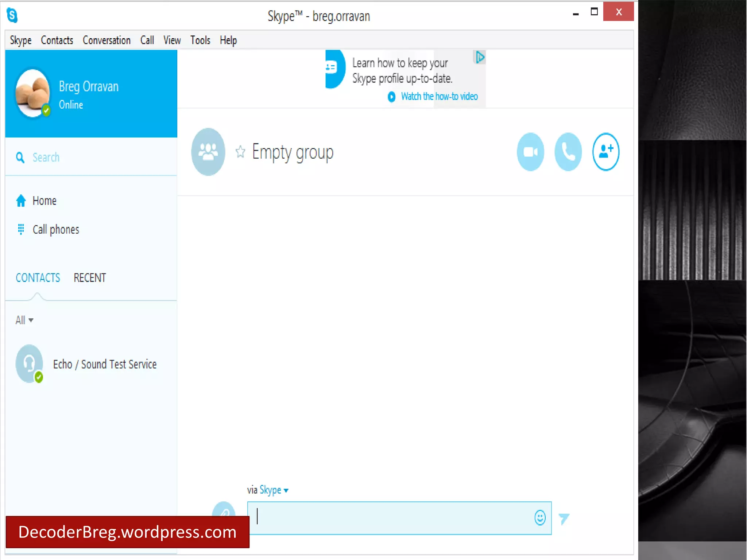Click the AdChoices icon on the banner
Image resolution: width=747 pixels, height=560 pixels.
pyautogui.click(x=480, y=57)
